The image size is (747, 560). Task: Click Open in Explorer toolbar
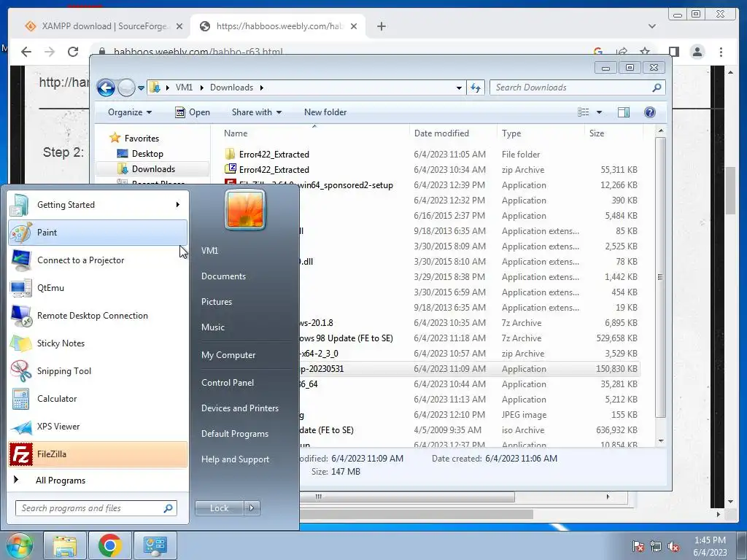pos(193,112)
